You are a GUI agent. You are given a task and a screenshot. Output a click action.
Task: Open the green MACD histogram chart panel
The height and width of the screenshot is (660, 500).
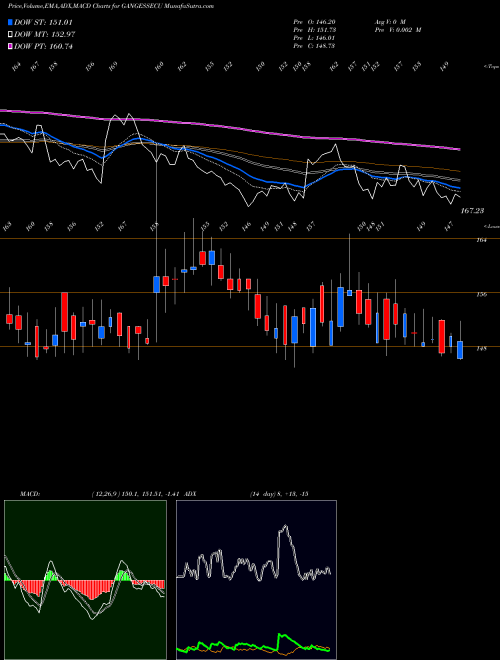coord(85,580)
